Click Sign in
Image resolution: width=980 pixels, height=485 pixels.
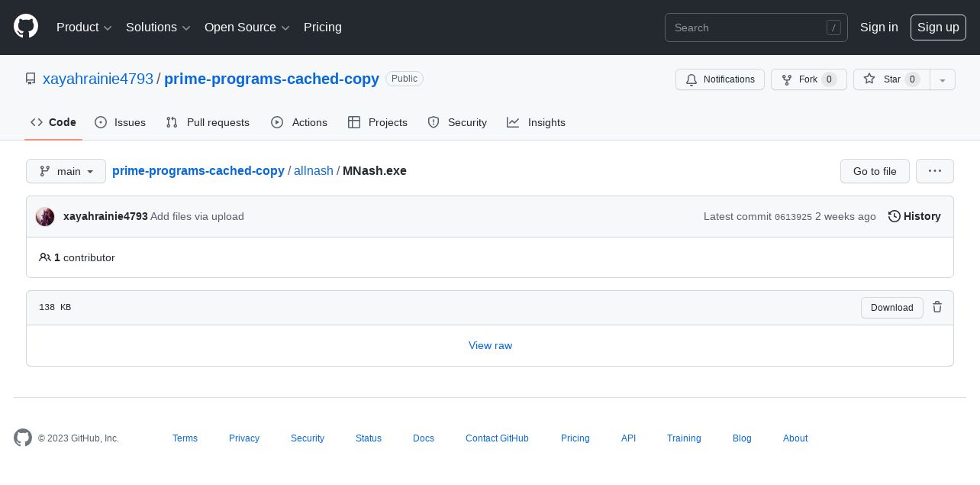click(879, 27)
